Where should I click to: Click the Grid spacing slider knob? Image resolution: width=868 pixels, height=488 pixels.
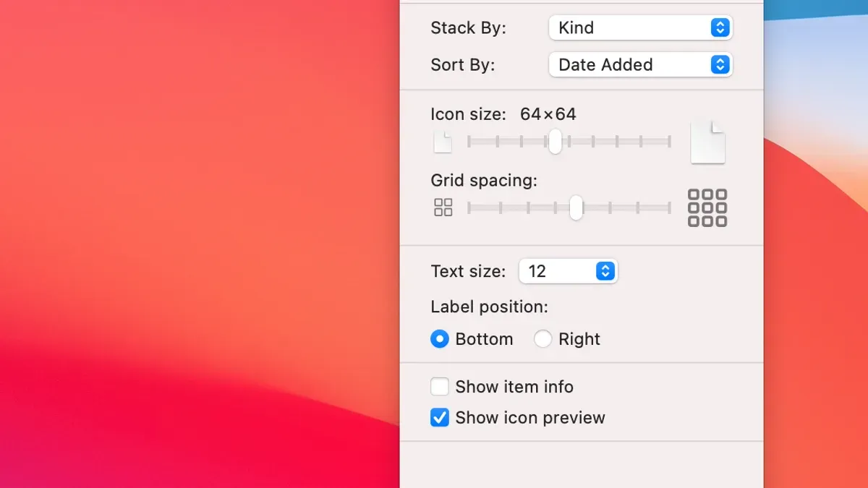point(576,207)
